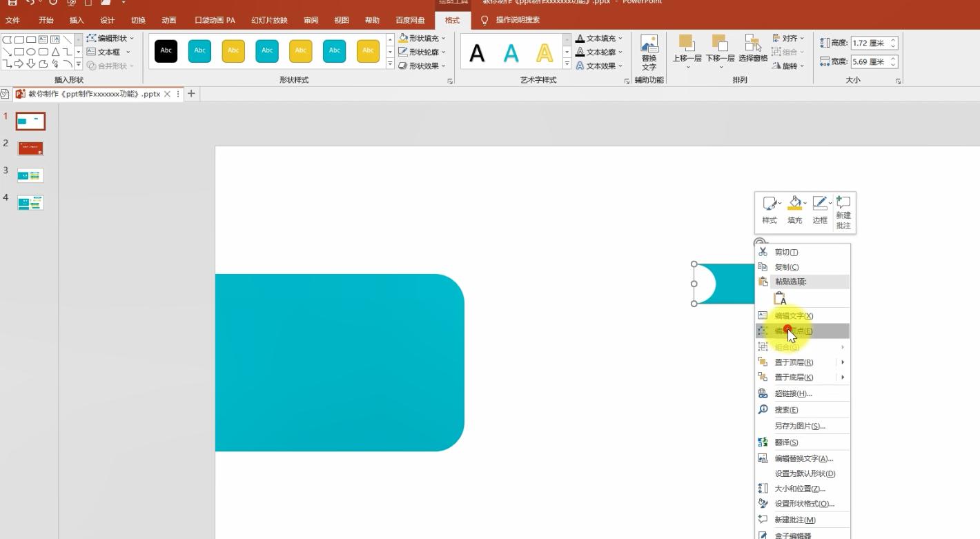Open the 选择窗格 selection pane
Screen dimensions: 980x539
click(x=753, y=49)
